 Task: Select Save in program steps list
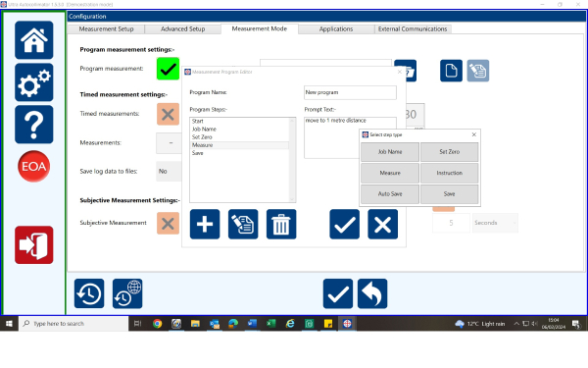point(240,153)
